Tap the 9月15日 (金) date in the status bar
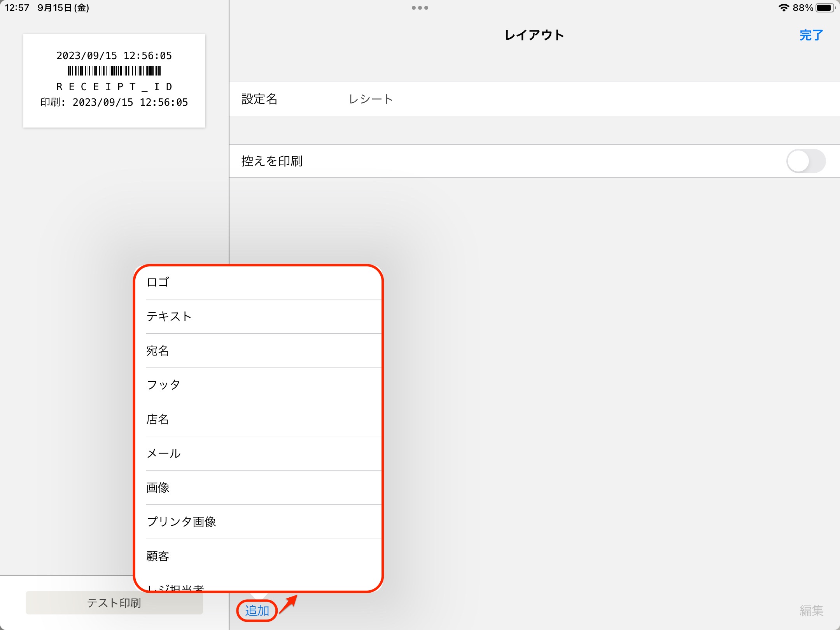Viewport: 840px width, 630px height. coord(63,8)
